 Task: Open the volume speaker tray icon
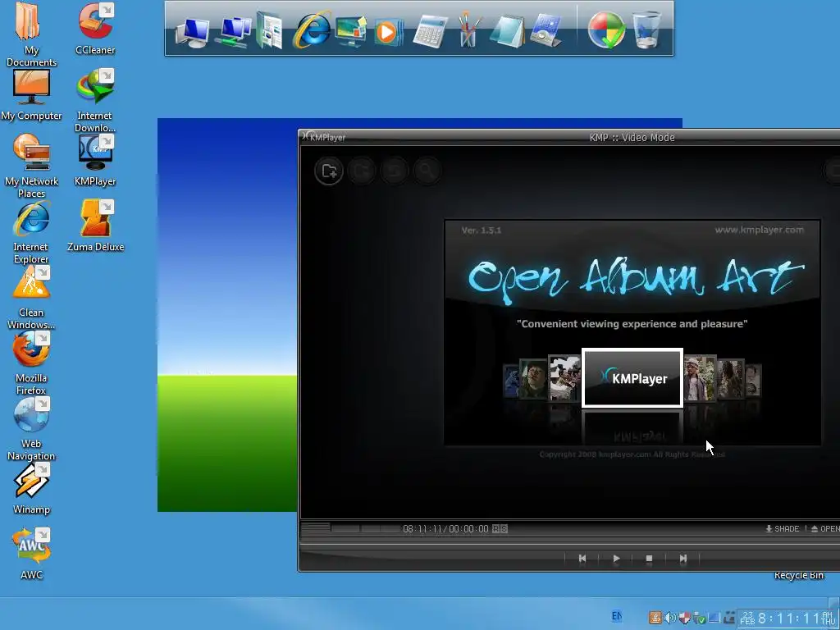tap(669, 618)
